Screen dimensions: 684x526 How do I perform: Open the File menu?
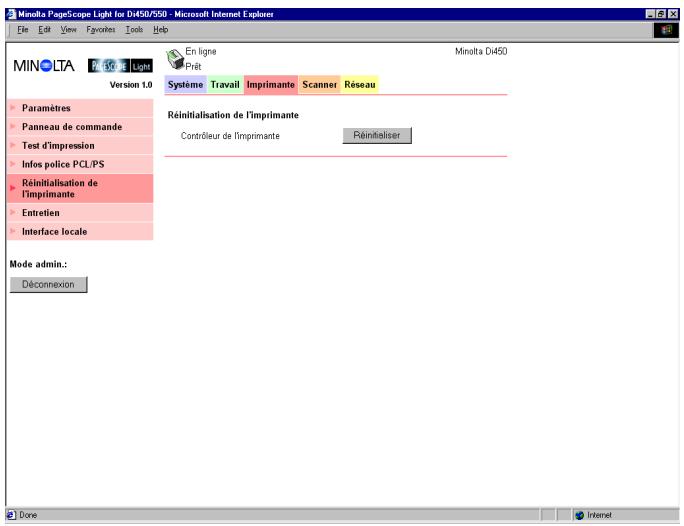tap(23, 30)
